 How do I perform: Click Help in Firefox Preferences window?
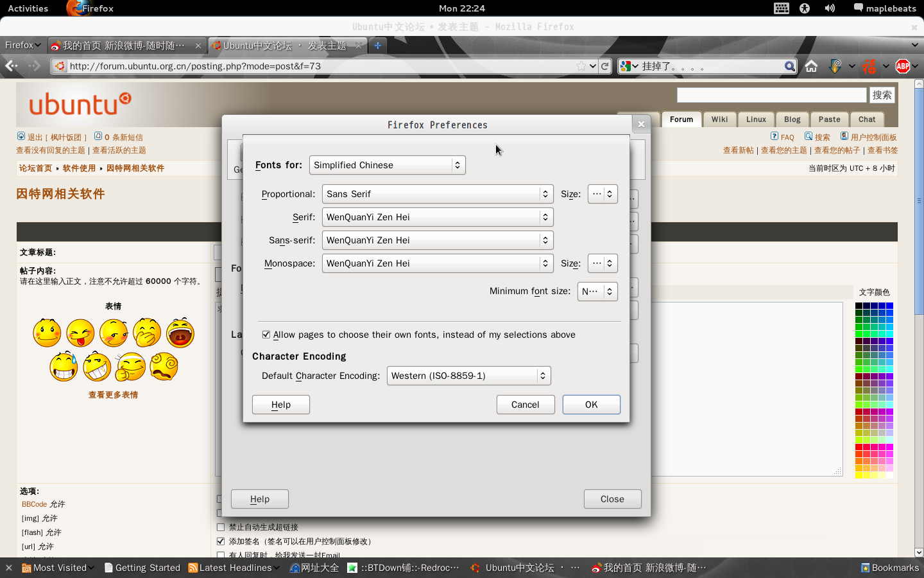[260, 499]
